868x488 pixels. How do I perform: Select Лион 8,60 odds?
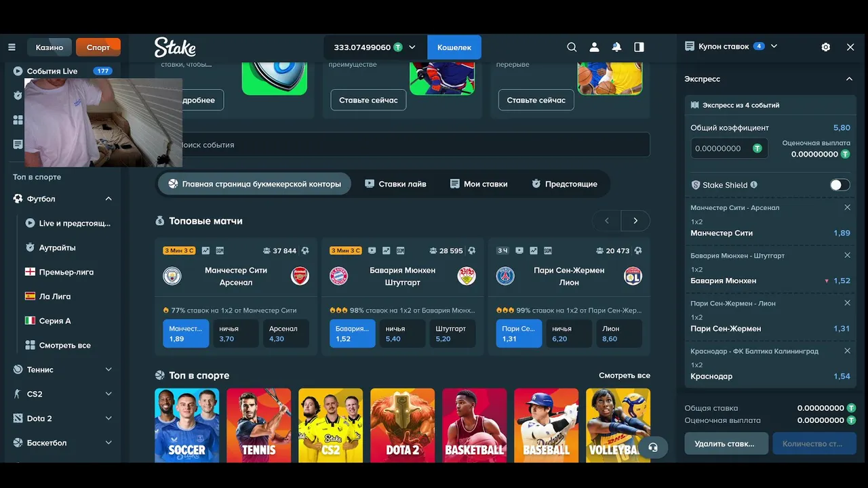pos(619,333)
